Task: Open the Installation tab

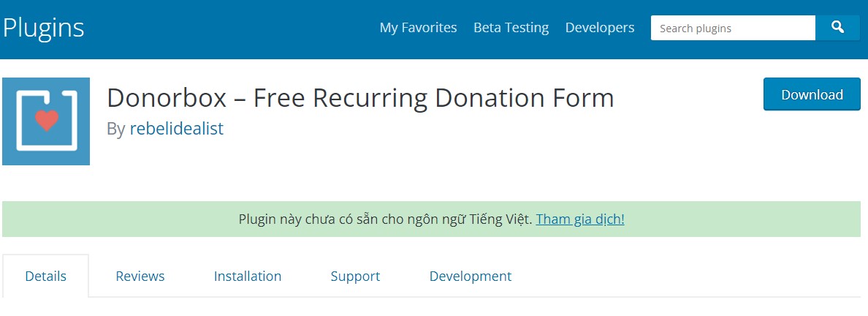Action: 248,276
